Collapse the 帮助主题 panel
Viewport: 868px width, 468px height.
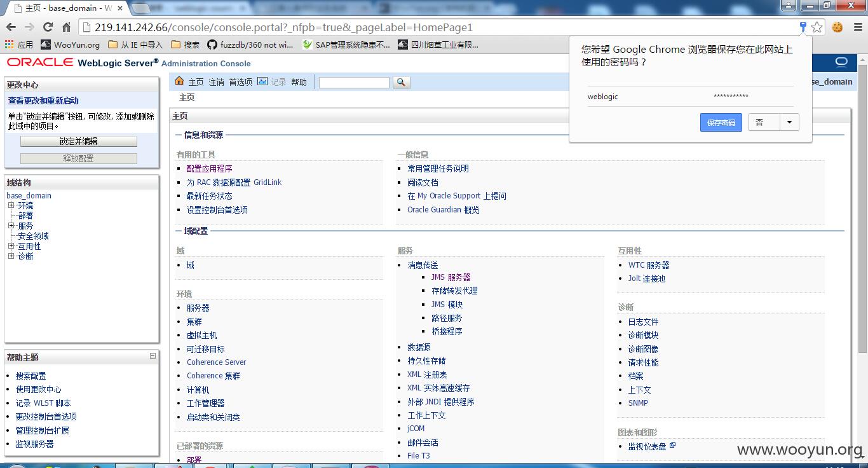[x=153, y=356]
